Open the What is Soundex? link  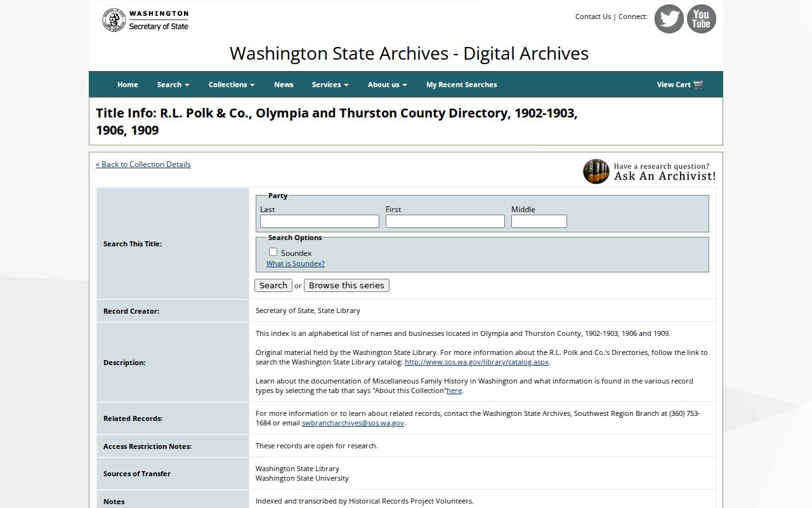pos(296,264)
